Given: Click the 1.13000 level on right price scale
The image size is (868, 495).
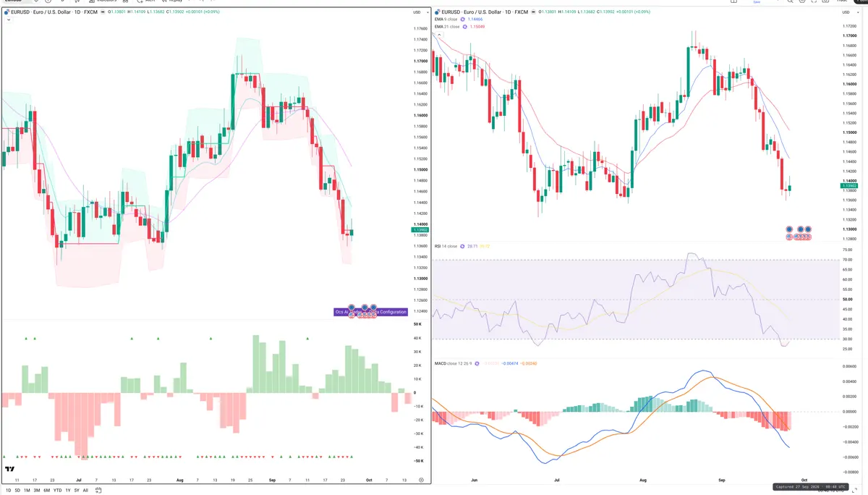Looking at the screenshot, I should [x=850, y=229].
